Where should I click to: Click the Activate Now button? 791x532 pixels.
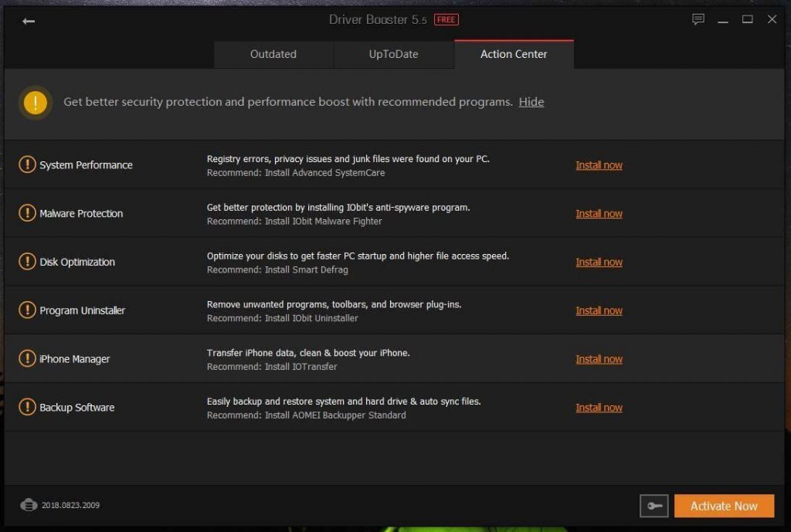[x=724, y=506]
